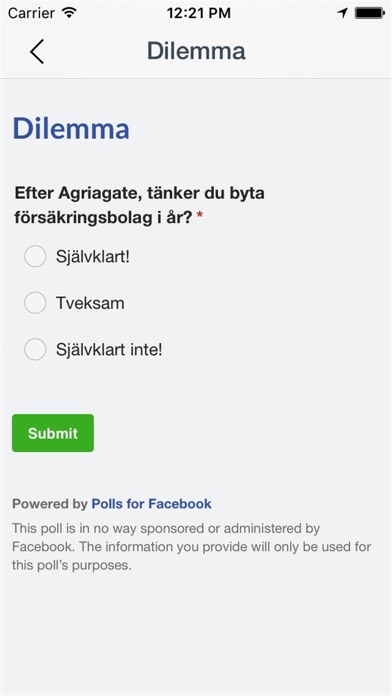Tap the Wi-Fi signal icon
The height and width of the screenshot is (696, 392).
(x=69, y=13)
